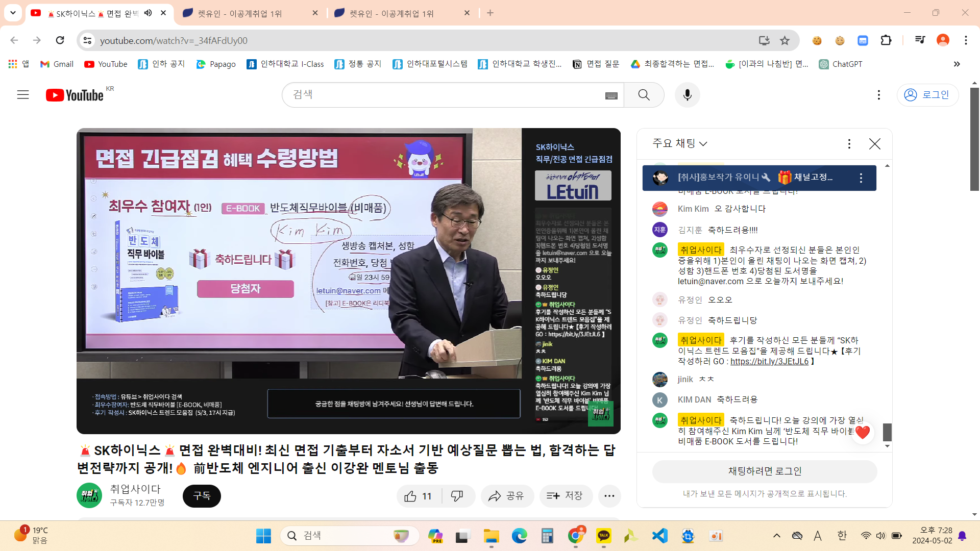Open the YouTube hamburger guide menu
980x551 pixels.
coord(23,95)
